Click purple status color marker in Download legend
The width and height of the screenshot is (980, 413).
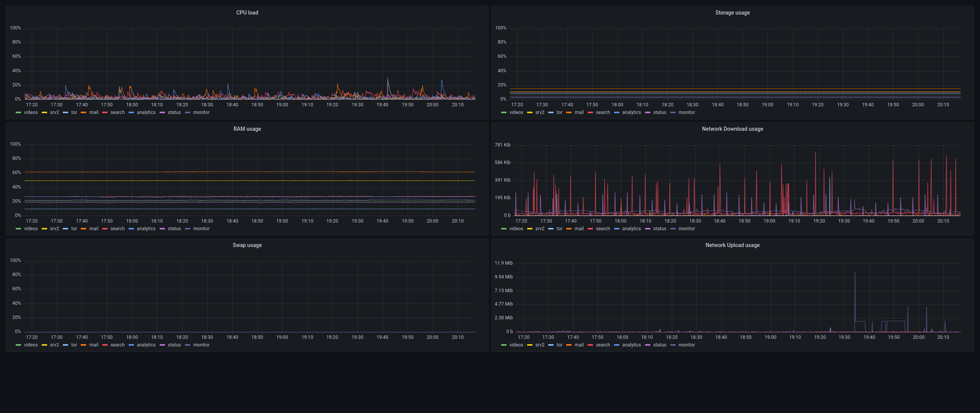tap(648, 229)
